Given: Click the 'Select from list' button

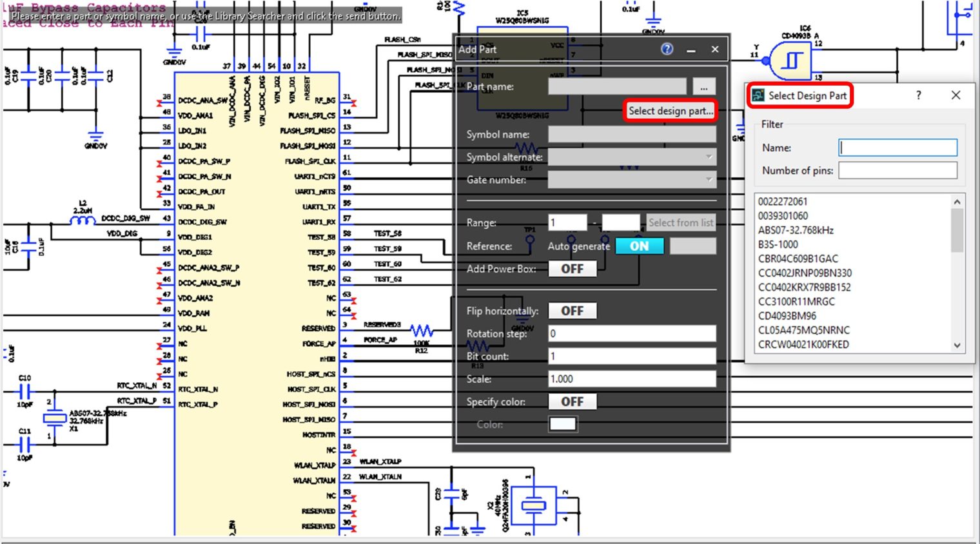Looking at the screenshot, I should click(x=681, y=222).
